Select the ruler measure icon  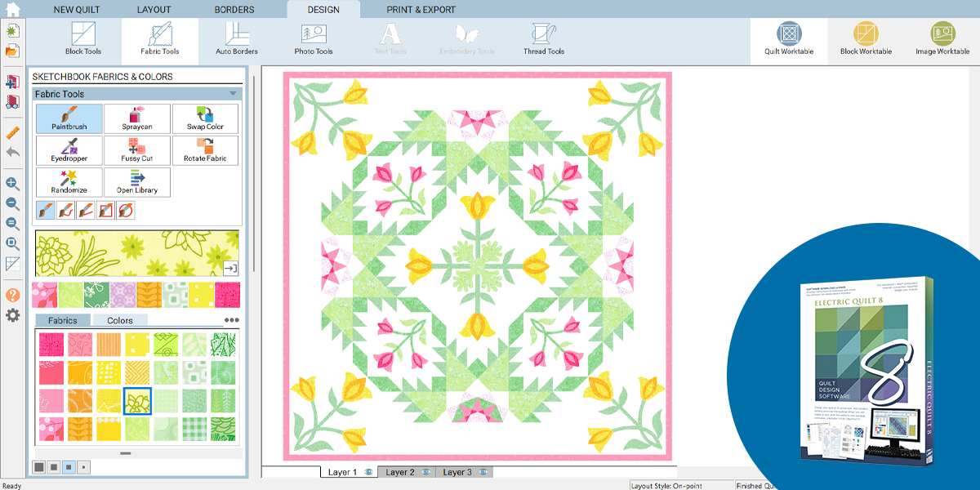point(12,132)
